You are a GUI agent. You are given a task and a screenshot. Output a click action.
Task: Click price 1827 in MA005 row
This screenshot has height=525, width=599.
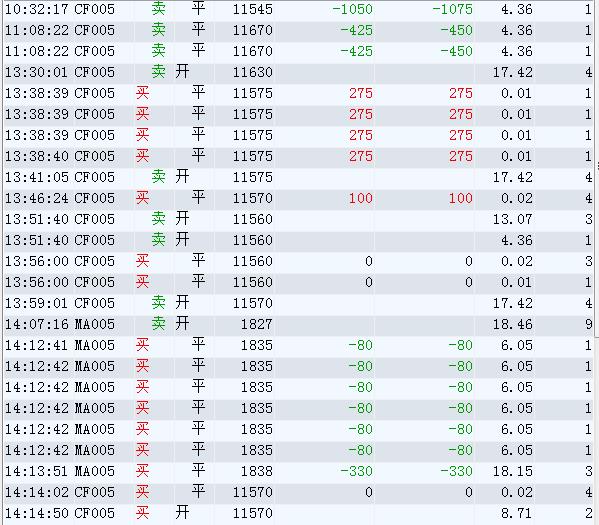(256, 324)
